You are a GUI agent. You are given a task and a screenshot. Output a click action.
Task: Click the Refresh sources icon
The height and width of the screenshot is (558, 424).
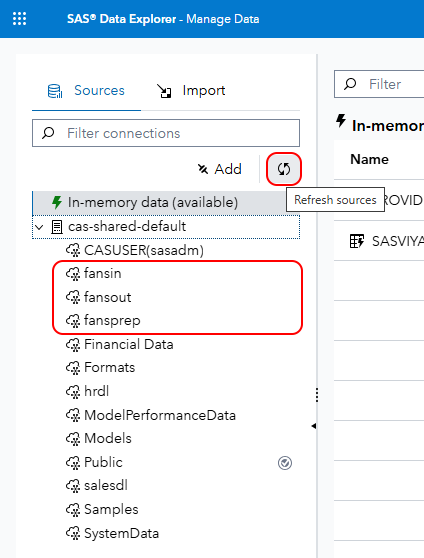pos(284,169)
